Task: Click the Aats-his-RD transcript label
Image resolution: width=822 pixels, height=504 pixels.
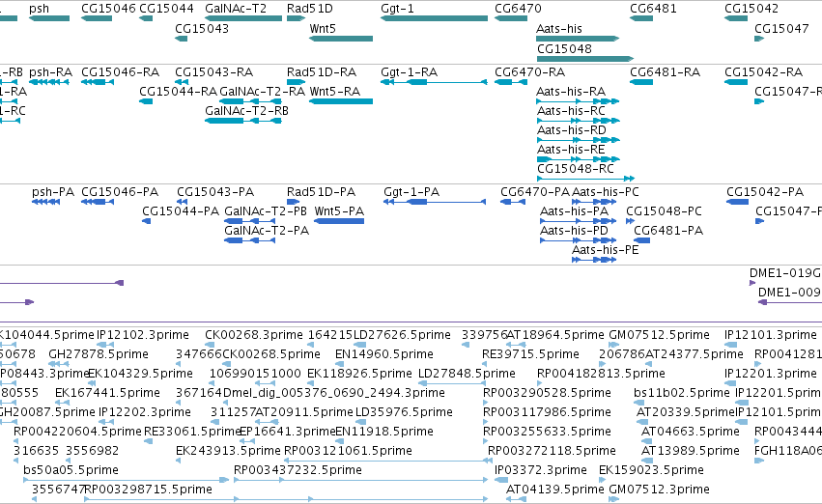Action: pos(572,130)
